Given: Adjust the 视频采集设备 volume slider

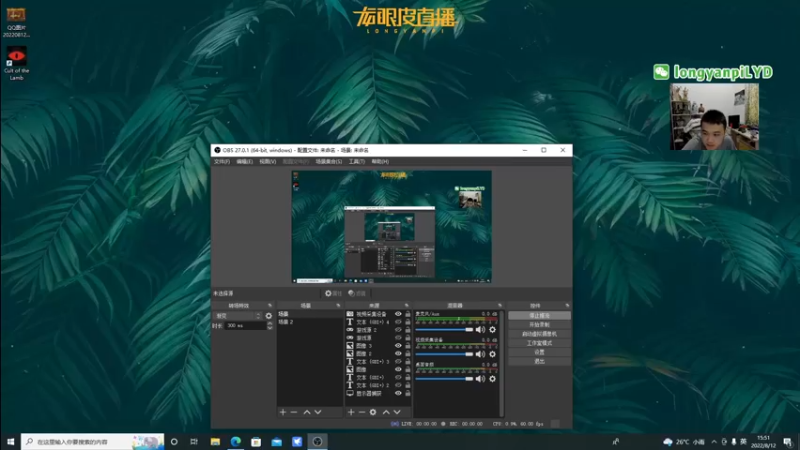Looking at the screenshot, I should click(x=444, y=354).
